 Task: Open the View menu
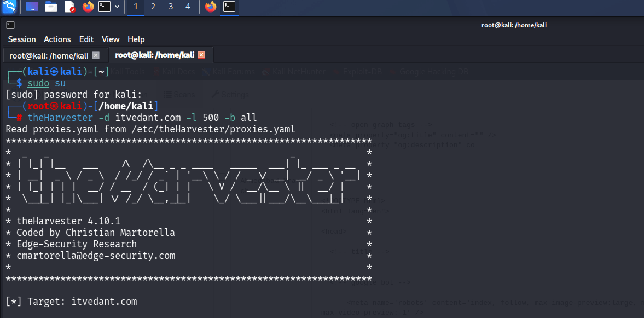coord(111,39)
